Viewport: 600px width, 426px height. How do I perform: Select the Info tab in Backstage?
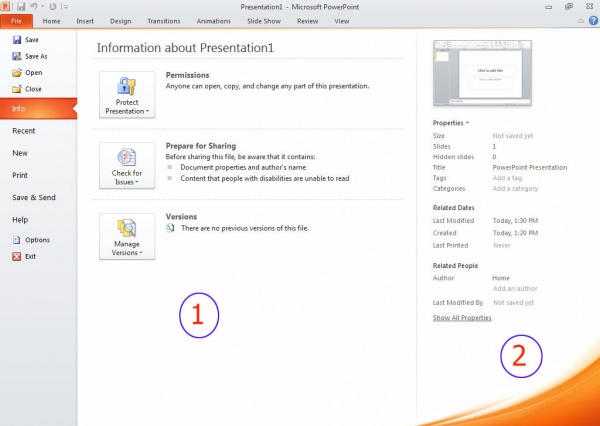click(x=38, y=108)
